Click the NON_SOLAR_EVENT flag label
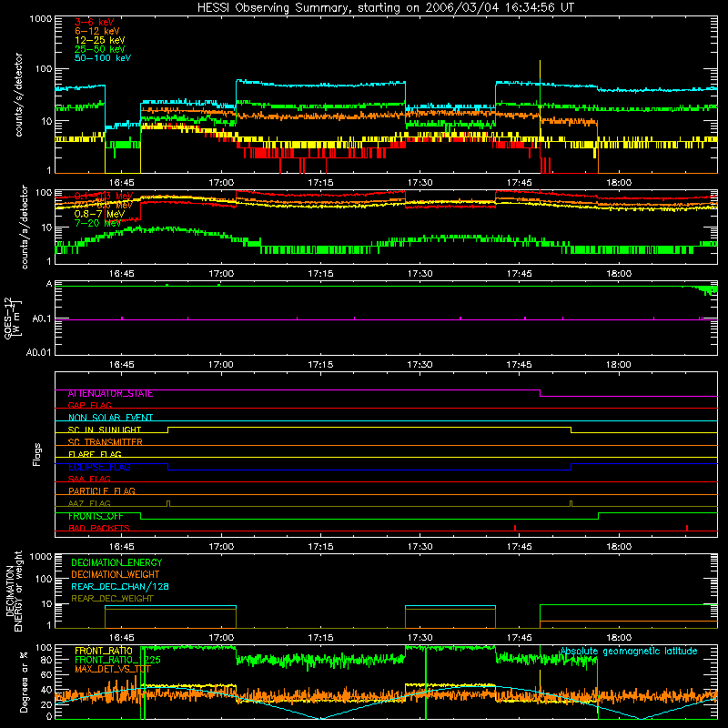The width and height of the screenshot is (728, 728). click(110, 418)
